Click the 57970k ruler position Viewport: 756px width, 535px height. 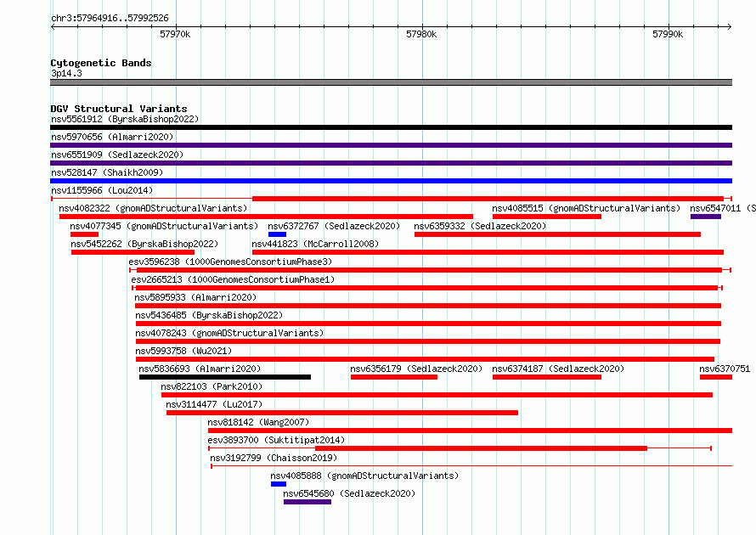click(175, 34)
